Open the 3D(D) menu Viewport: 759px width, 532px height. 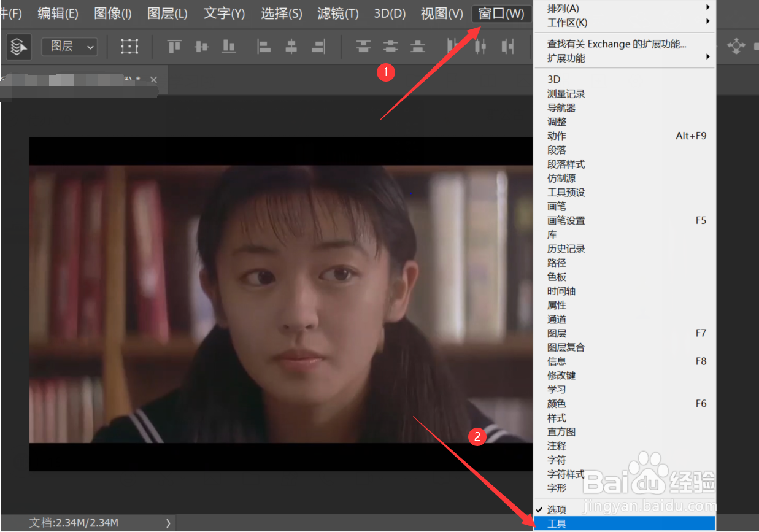[390, 13]
